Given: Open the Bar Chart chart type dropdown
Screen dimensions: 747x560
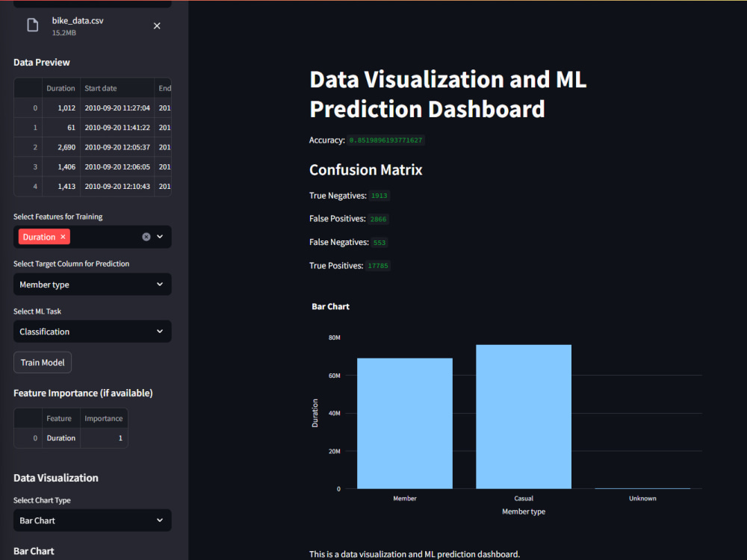Looking at the screenshot, I should pyautogui.click(x=93, y=520).
